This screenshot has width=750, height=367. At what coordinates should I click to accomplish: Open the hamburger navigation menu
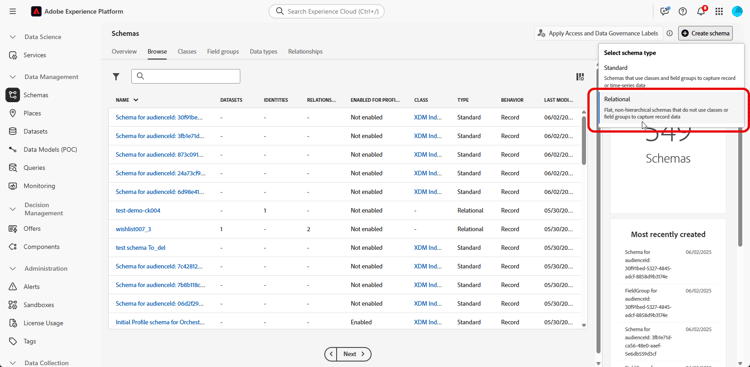tap(13, 11)
